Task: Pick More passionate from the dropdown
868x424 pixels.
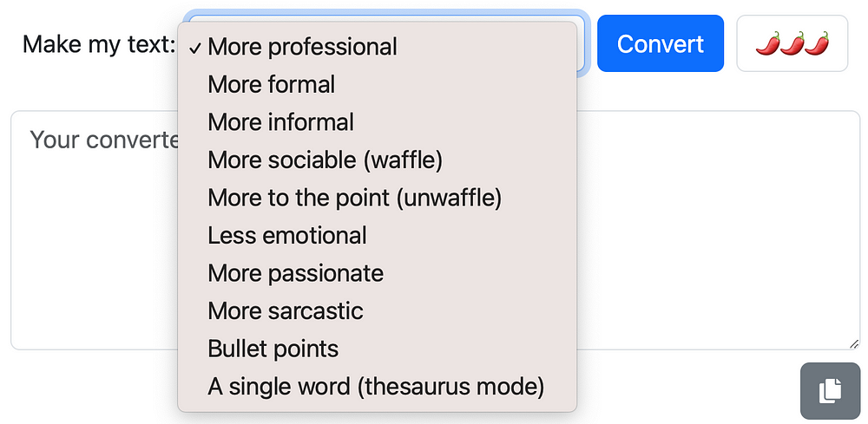Action: (x=295, y=273)
